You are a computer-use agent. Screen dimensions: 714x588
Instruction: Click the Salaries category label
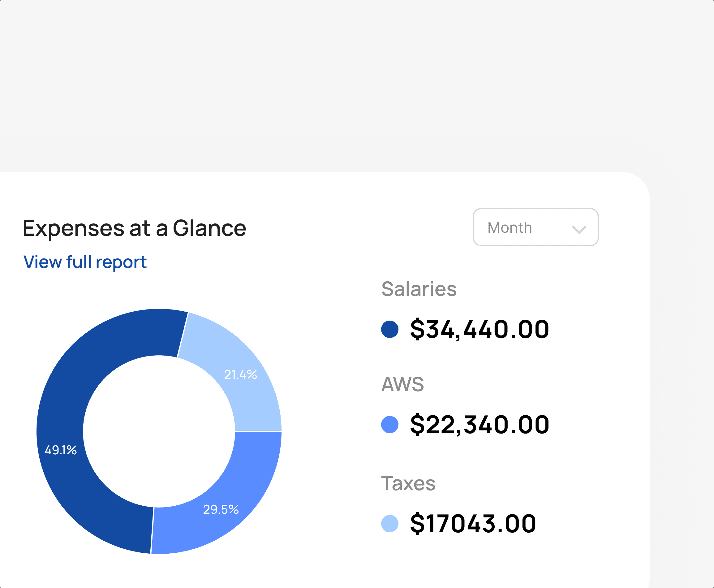[419, 289]
